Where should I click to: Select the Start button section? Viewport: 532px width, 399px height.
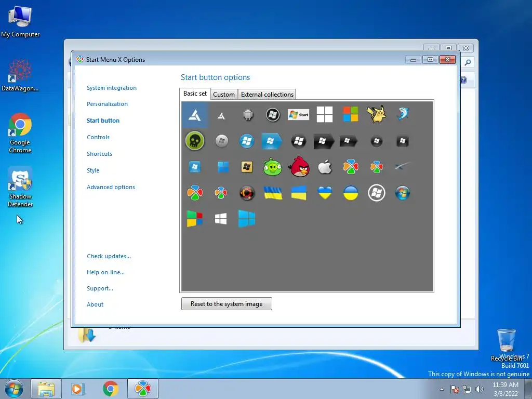click(103, 121)
